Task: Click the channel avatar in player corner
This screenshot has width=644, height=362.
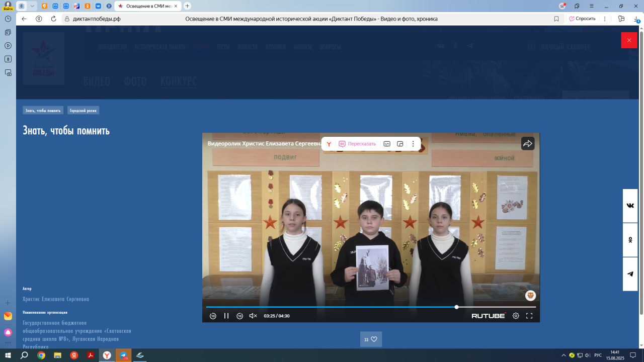Action: (530, 296)
